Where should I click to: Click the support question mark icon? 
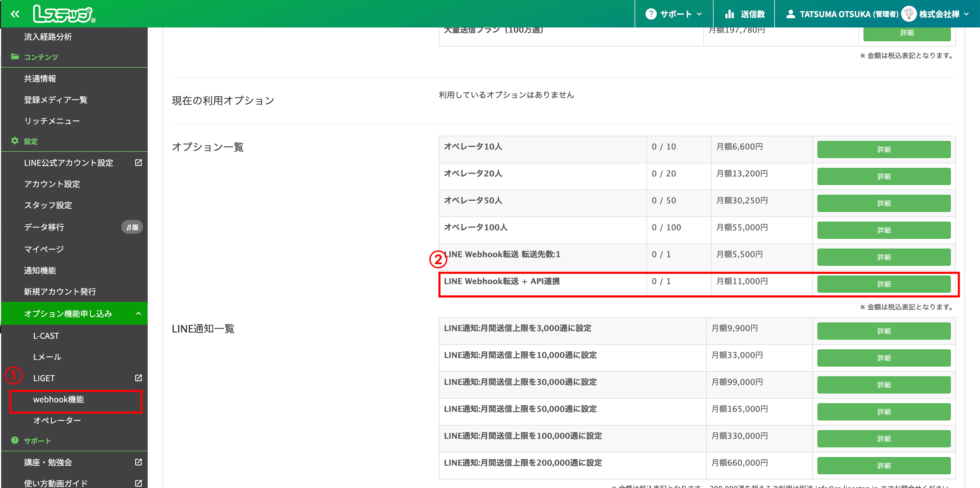click(650, 14)
